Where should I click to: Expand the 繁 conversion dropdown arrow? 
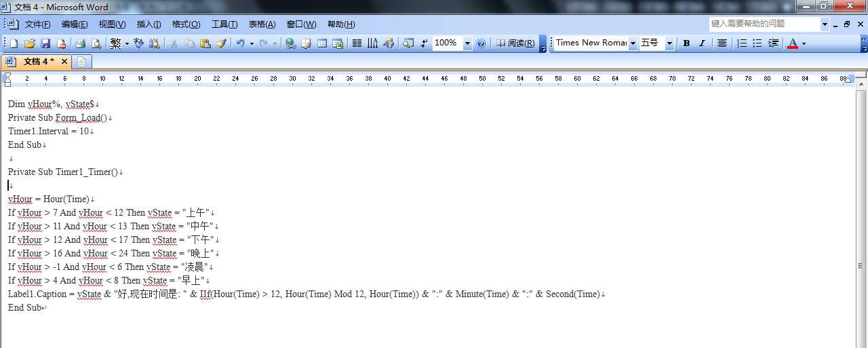[126, 43]
